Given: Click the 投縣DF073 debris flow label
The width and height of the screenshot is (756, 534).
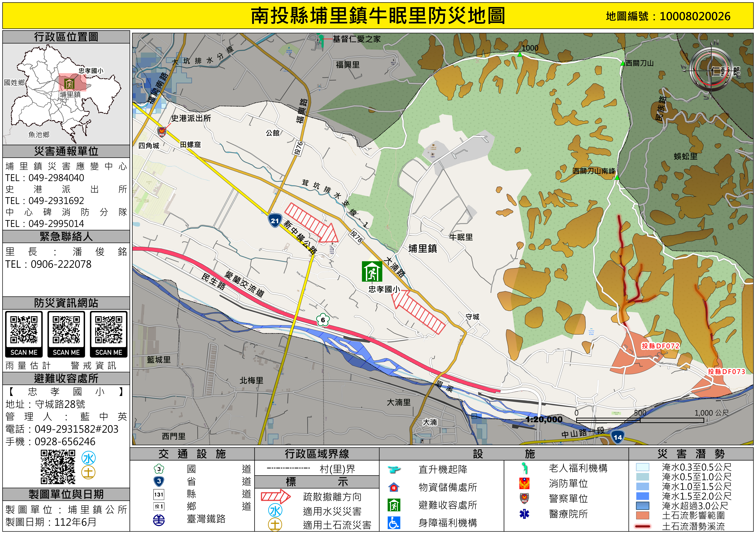Looking at the screenshot, I should click(726, 371).
